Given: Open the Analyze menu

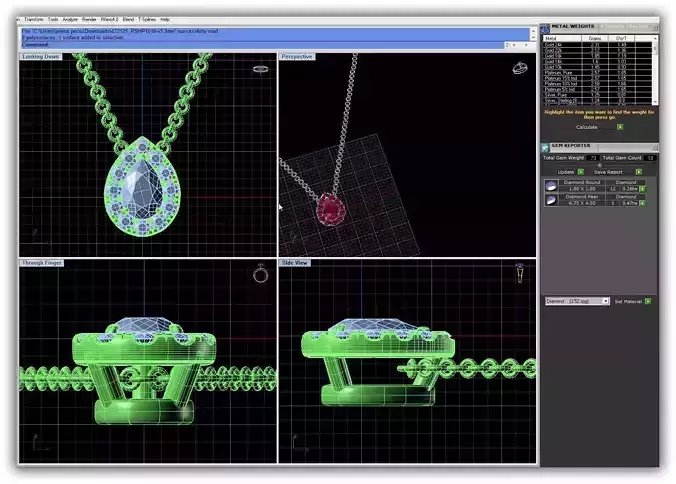Looking at the screenshot, I should coord(70,20).
